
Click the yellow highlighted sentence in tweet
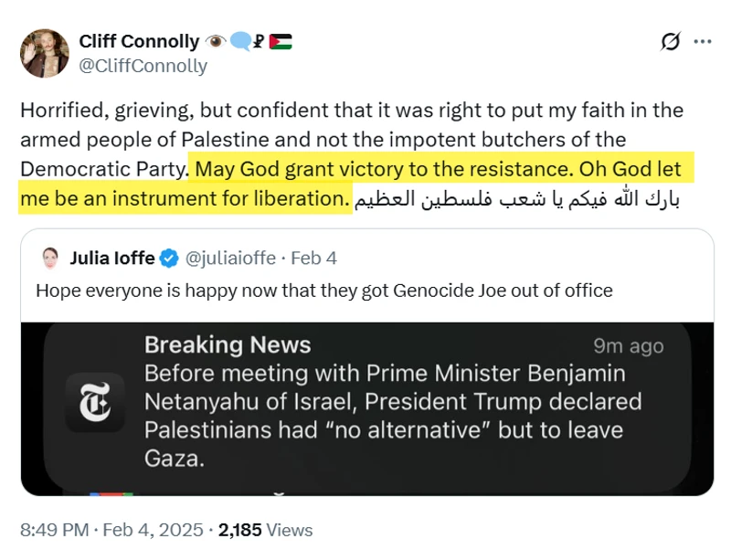[x=439, y=170]
